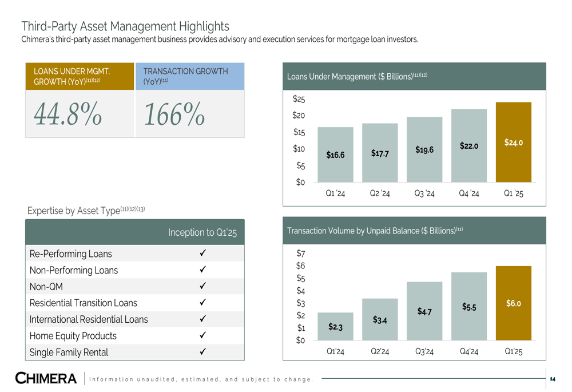Image resolution: width=572 pixels, height=392 pixels.
Task: Click the Q2'24 label under Transaction Volume chart
Action: coord(380,351)
